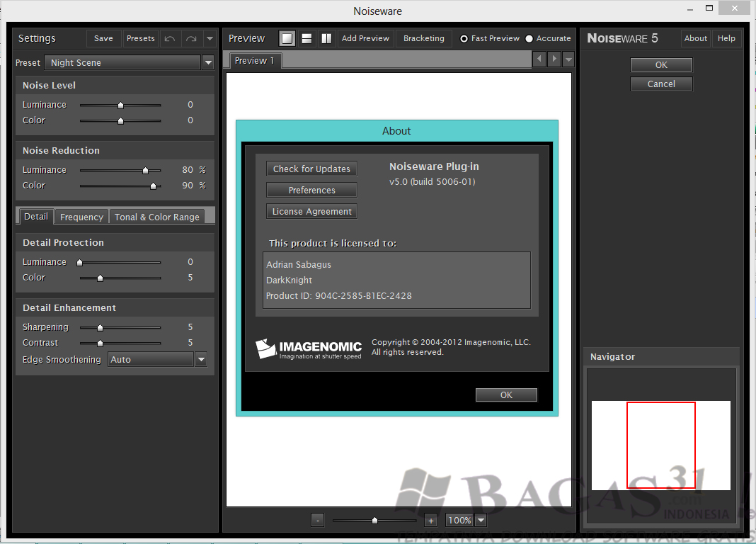Image resolution: width=756 pixels, height=544 pixels.
Task: Click the 100% zoom value field
Action: [x=459, y=521]
